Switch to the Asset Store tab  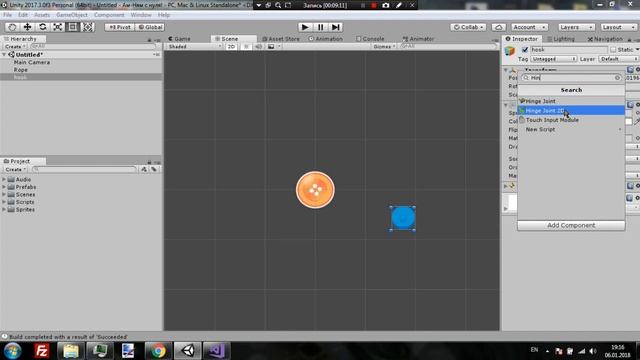pos(281,39)
